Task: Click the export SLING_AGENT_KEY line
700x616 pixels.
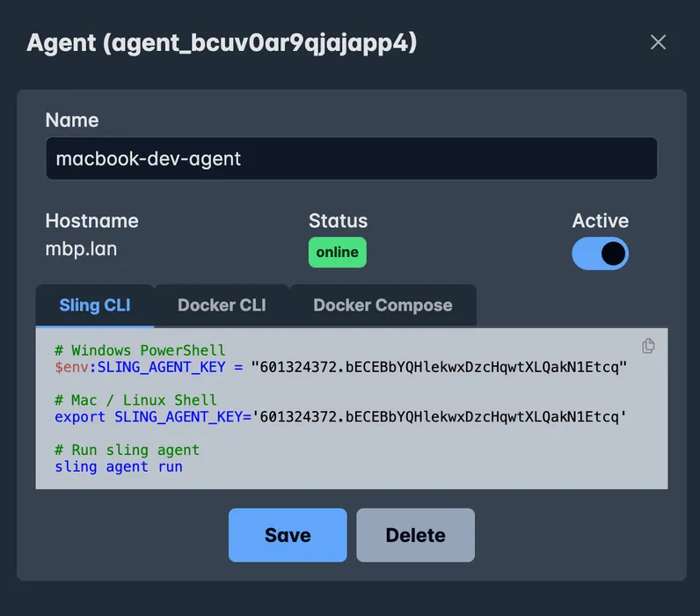Action: coord(340,417)
